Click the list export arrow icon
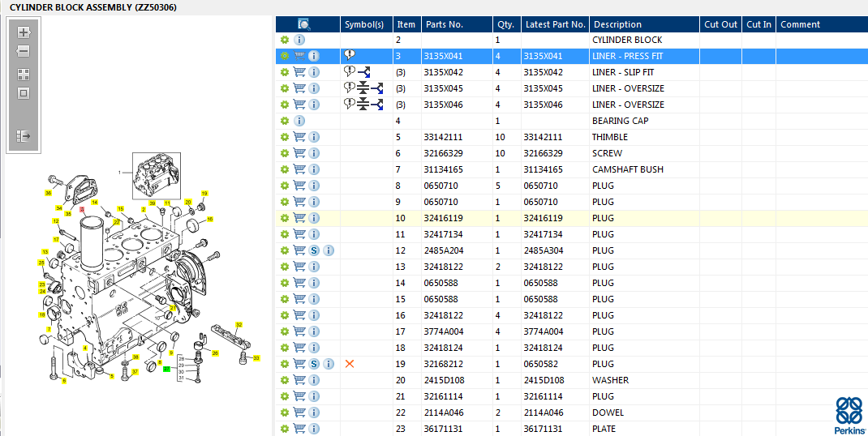 24,136
